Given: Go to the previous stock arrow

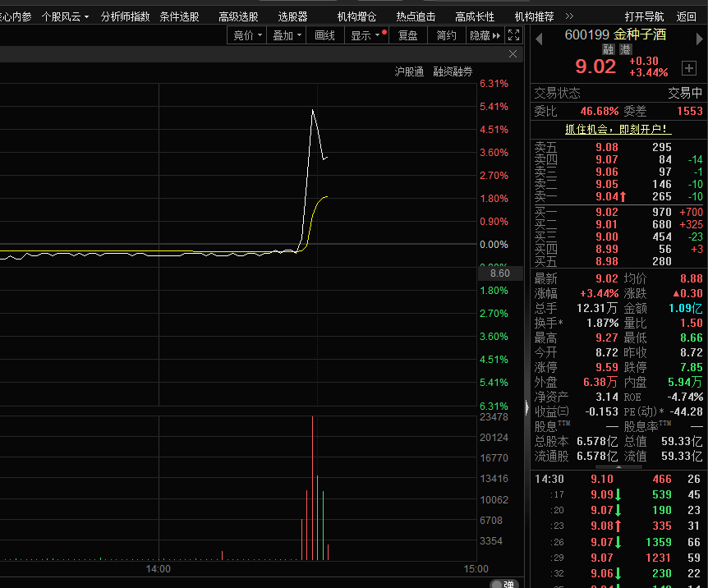Looking at the screenshot, I should 540,38.
